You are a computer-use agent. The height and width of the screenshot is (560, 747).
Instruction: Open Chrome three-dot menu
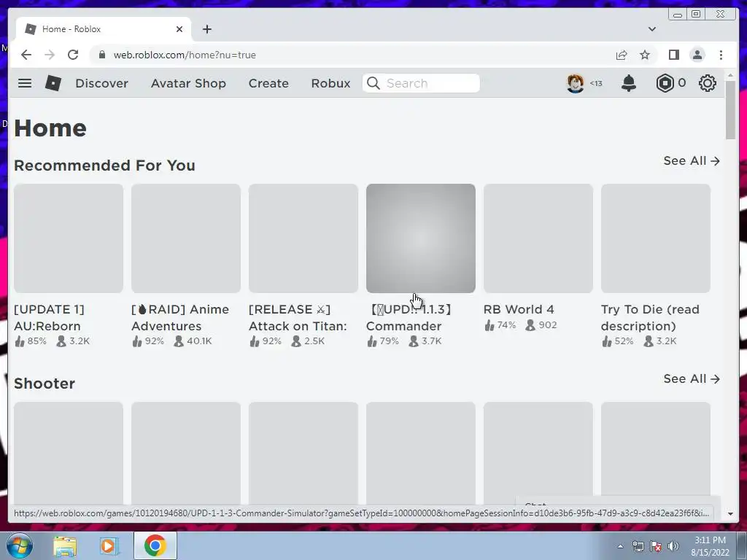[721, 55]
